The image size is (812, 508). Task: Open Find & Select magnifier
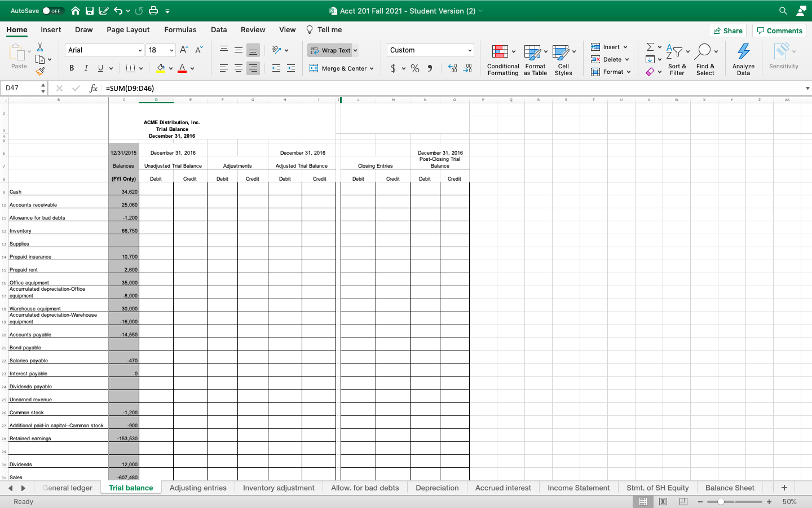(x=705, y=60)
